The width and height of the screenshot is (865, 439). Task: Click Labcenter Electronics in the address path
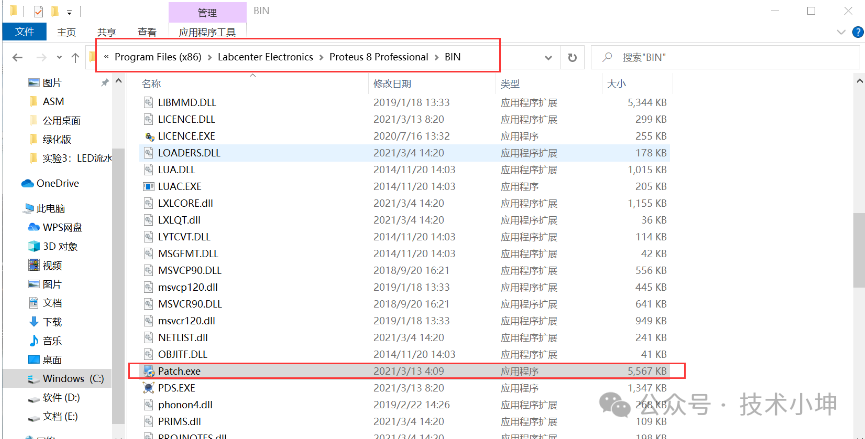pyautogui.click(x=265, y=57)
